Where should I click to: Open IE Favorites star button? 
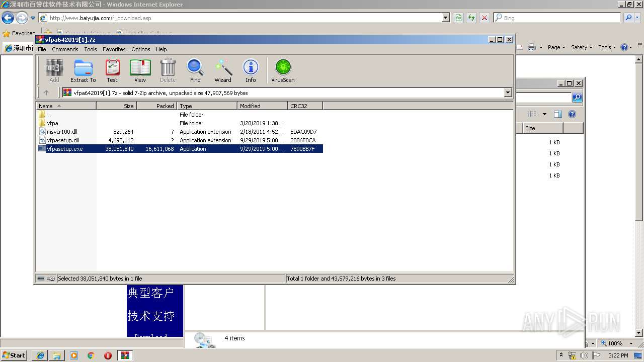point(19,33)
